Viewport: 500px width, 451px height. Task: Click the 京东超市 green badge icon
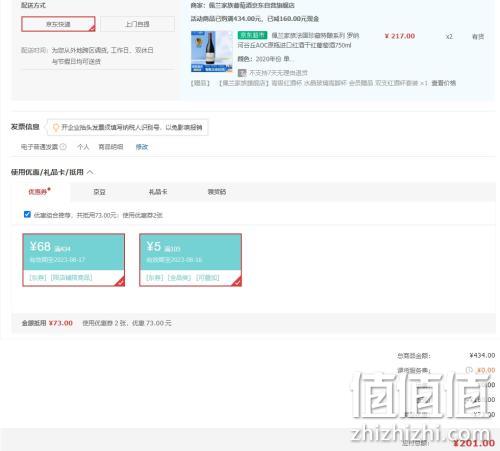[252, 35]
